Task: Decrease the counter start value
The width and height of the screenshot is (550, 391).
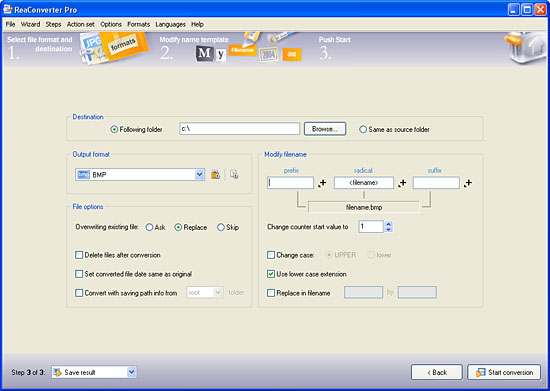Action: point(388,229)
